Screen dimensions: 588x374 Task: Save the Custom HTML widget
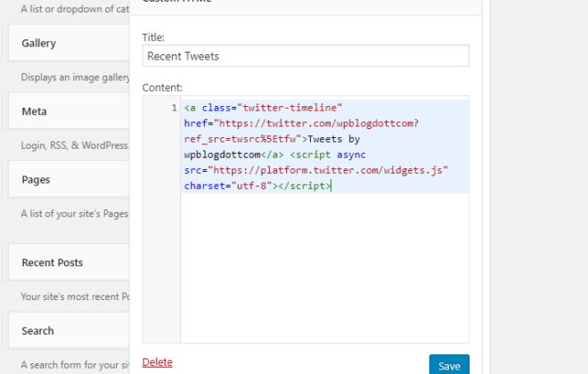coord(449,365)
